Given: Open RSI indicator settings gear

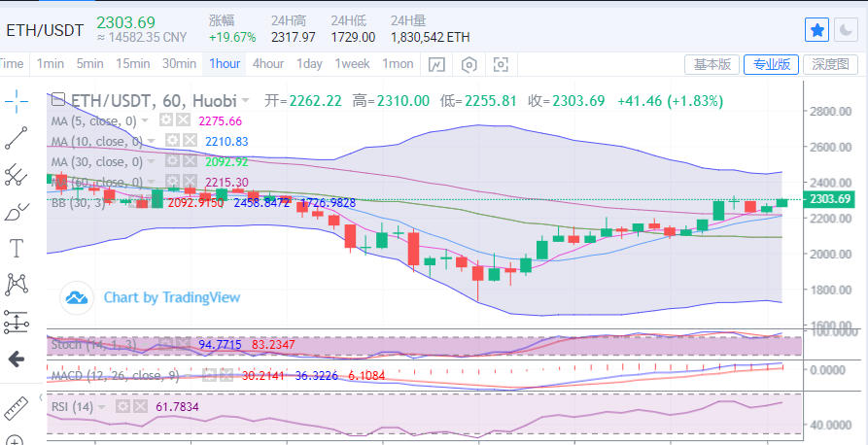Looking at the screenshot, I should click(123, 407).
